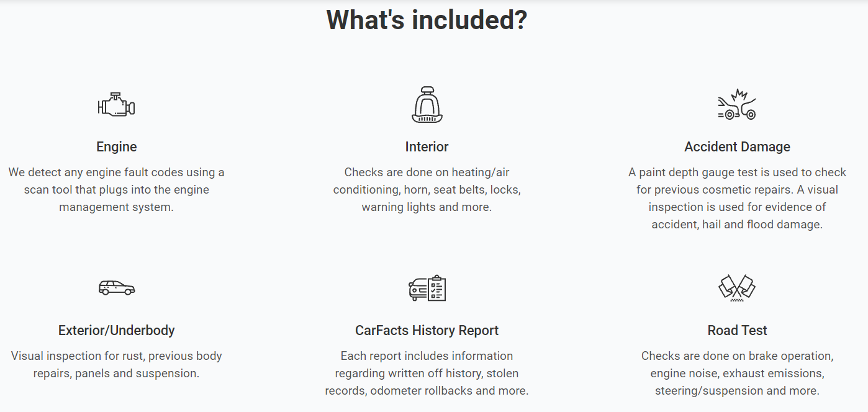Click the heating/air conditioning checks description
The width and height of the screenshot is (868, 412).
(x=427, y=190)
